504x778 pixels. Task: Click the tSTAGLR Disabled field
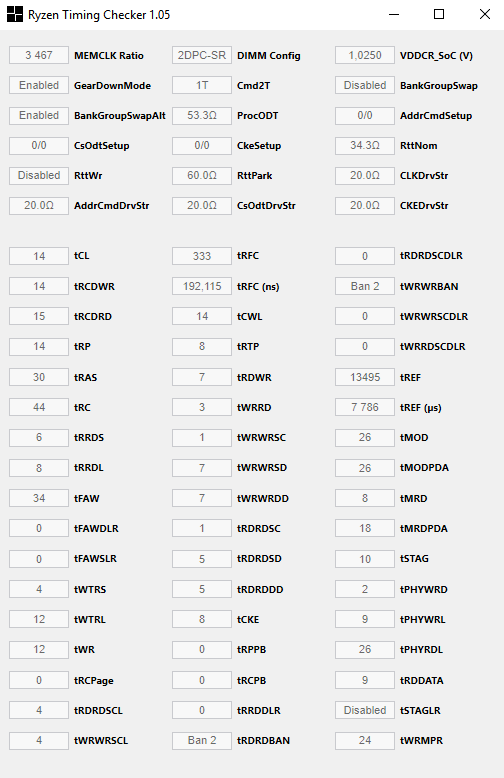tap(365, 710)
